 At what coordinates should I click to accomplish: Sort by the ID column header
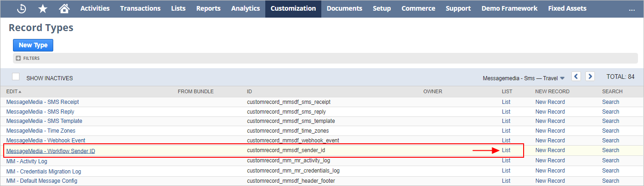(x=250, y=91)
